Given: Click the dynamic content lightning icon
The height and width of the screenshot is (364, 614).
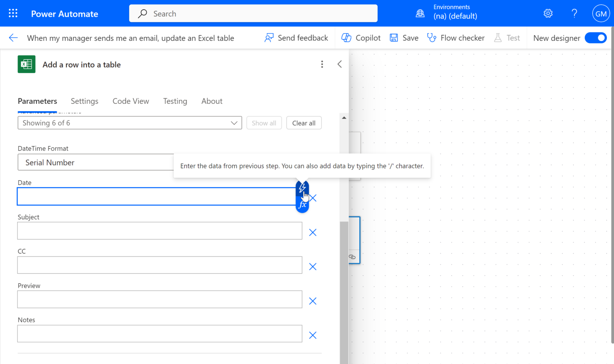Looking at the screenshot, I should [x=302, y=187].
